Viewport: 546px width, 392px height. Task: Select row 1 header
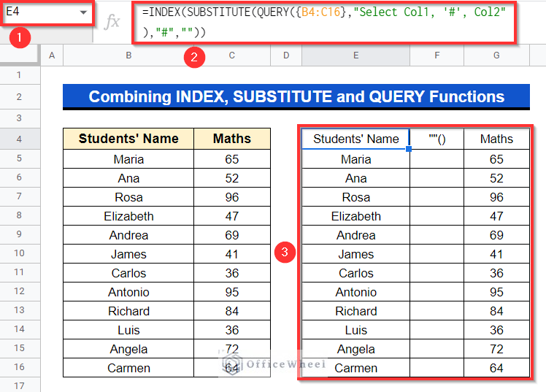(x=19, y=75)
